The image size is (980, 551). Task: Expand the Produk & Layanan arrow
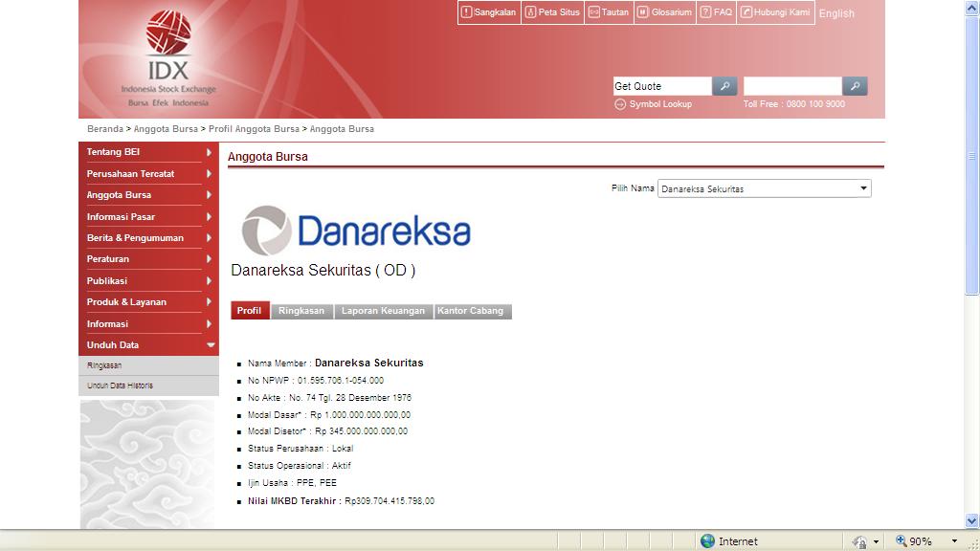coord(209,301)
